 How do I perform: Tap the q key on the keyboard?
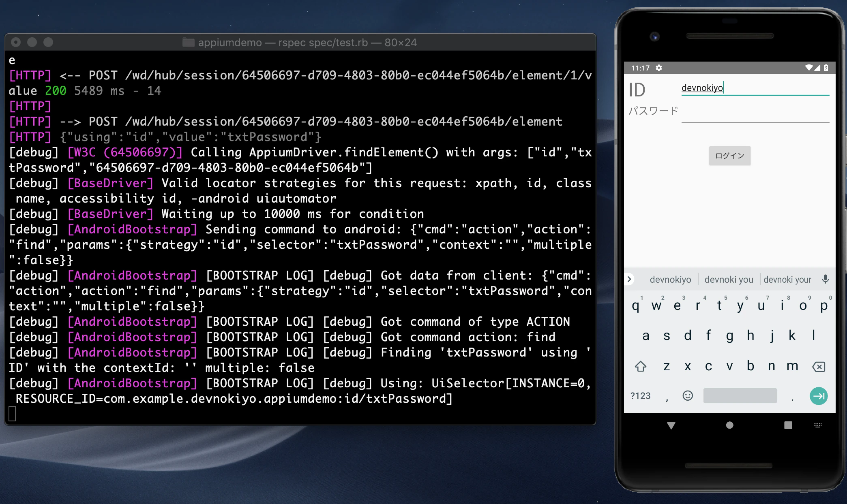[635, 305]
